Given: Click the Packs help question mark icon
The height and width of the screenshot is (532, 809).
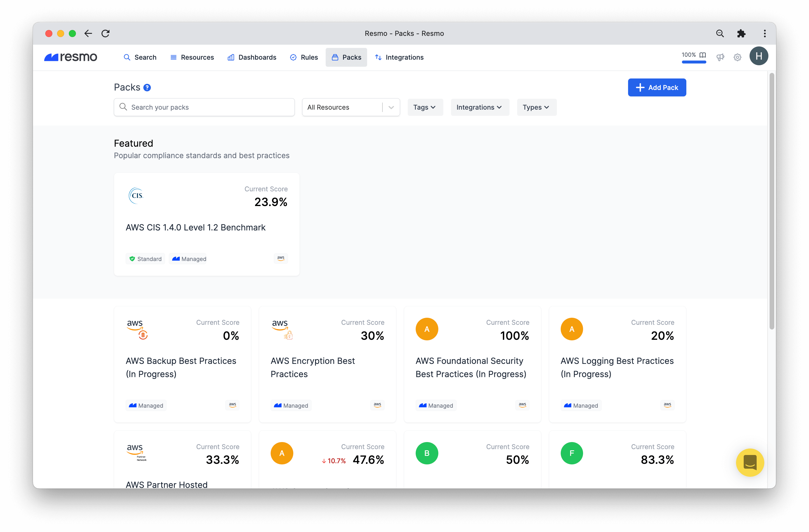Looking at the screenshot, I should pos(147,88).
